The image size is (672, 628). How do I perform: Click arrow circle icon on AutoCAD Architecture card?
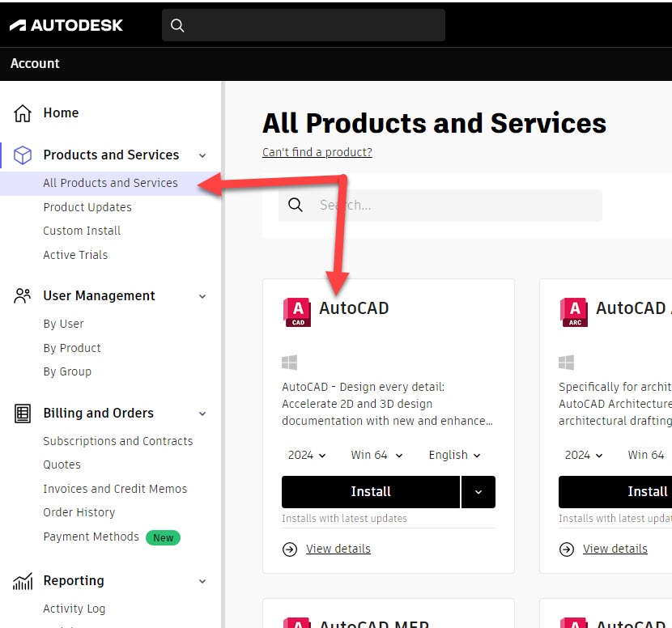(x=567, y=549)
